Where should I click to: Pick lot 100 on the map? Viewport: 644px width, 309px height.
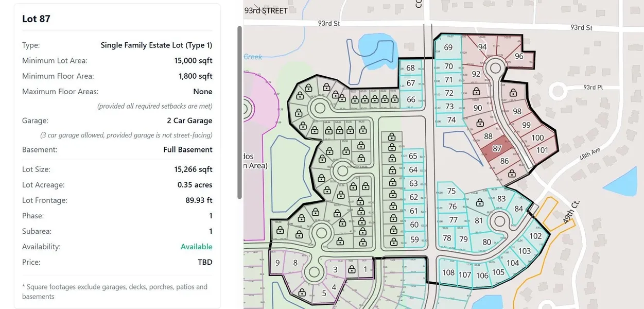537,138
